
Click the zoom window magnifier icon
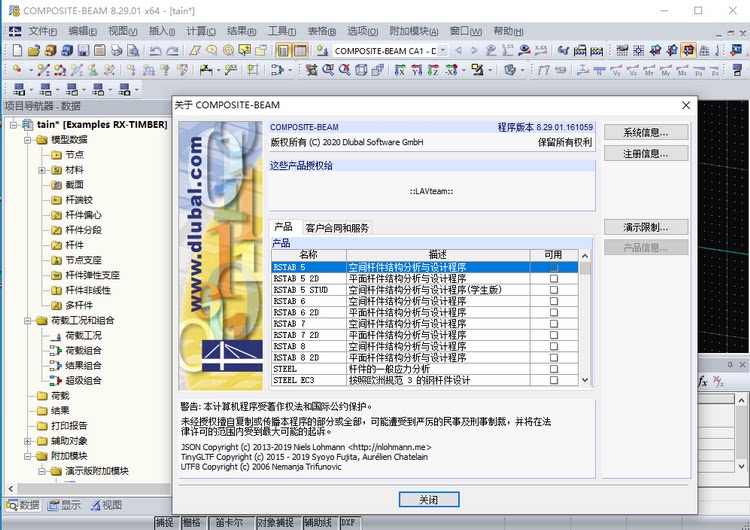(x=328, y=70)
